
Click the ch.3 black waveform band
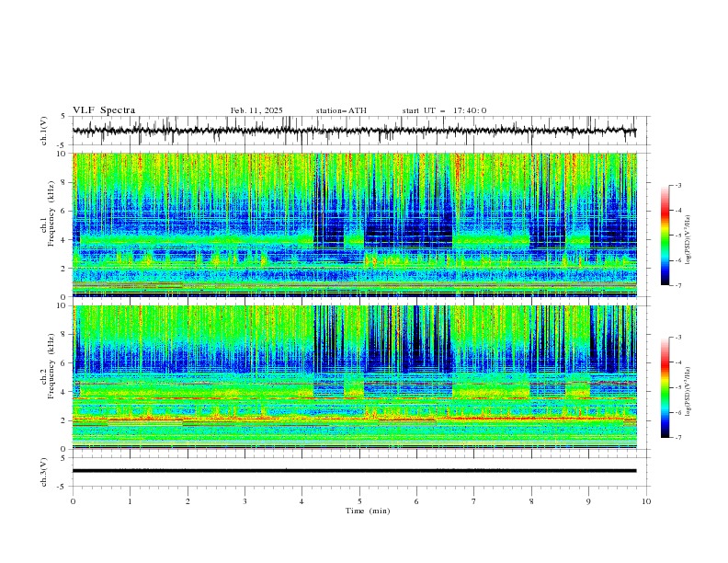(x=354, y=471)
